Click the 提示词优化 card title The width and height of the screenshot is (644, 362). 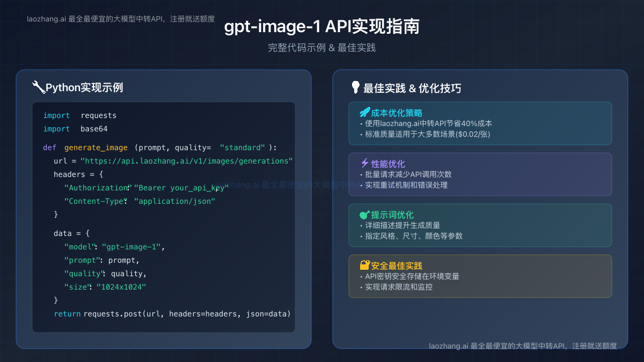pyautogui.click(x=393, y=215)
